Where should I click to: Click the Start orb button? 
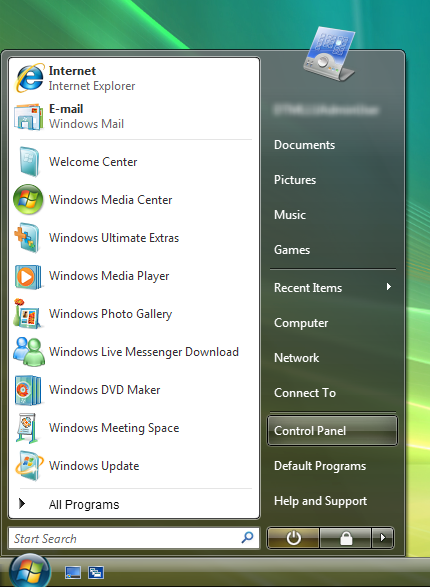click(x=30, y=571)
